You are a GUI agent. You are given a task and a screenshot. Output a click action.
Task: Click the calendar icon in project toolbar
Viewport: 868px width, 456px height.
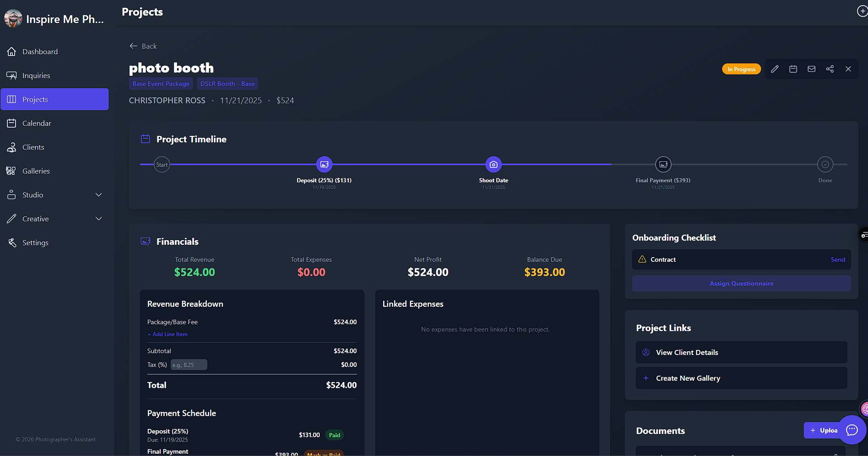tap(793, 69)
